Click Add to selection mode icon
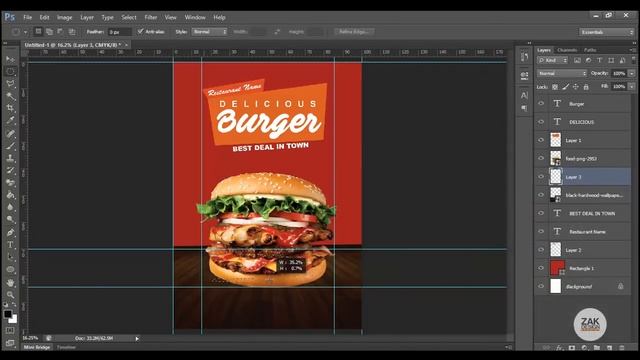This screenshot has width=640, height=360. pyautogui.click(x=49, y=31)
